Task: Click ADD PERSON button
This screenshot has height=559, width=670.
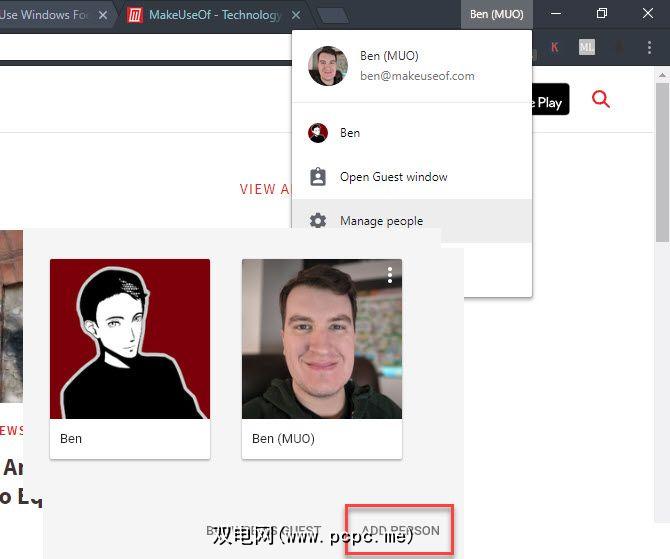Action: pos(400,530)
